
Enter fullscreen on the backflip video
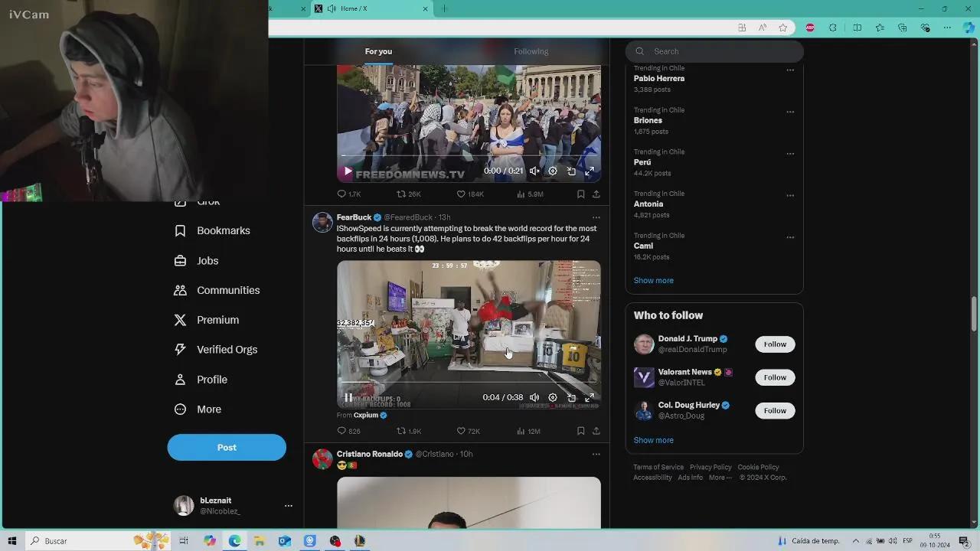tap(590, 398)
